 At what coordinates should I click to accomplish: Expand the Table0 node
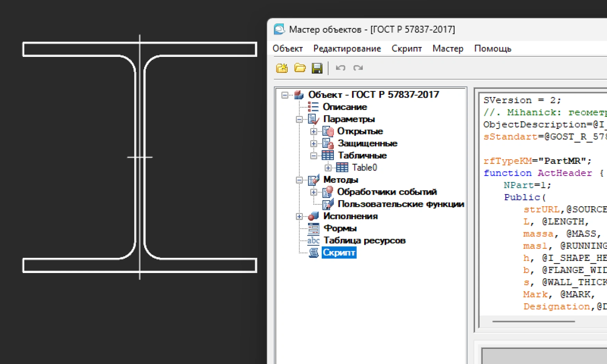(x=328, y=168)
